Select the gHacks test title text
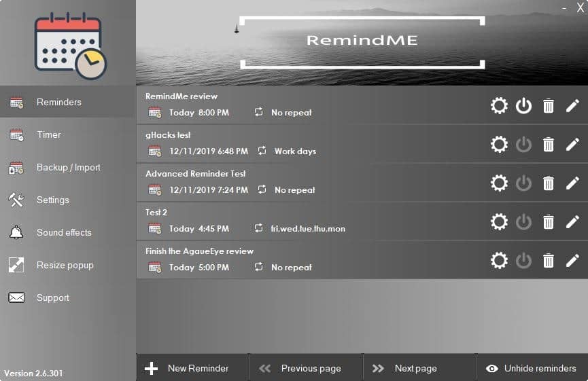 pos(168,135)
